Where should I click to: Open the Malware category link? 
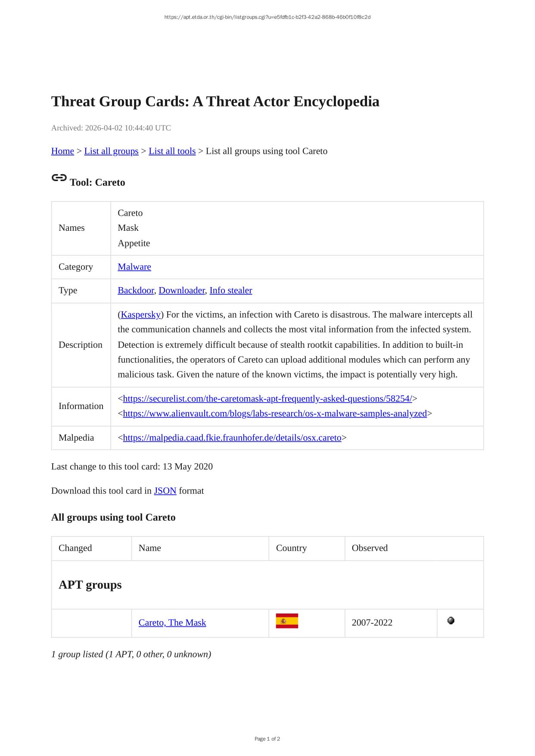point(134,267)
